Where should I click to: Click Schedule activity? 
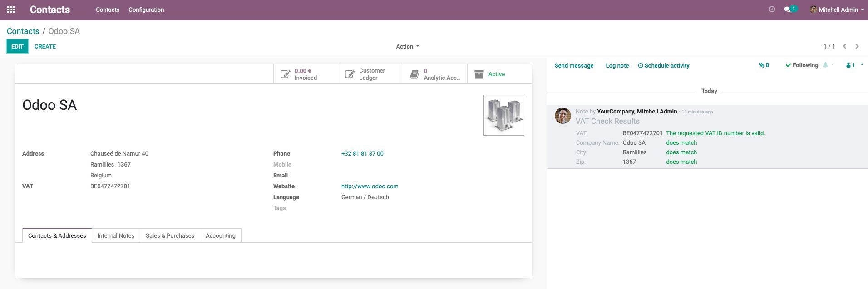pyautogui.click(x=664, y=65)
